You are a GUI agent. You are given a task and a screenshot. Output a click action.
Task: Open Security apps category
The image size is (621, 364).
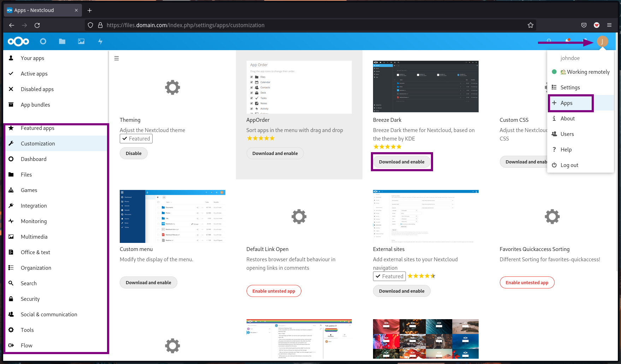click(x=56, y=299)
